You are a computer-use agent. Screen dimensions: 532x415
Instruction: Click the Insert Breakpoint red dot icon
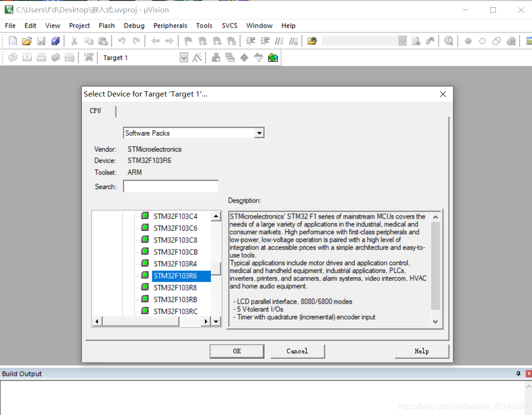(468, 41)
